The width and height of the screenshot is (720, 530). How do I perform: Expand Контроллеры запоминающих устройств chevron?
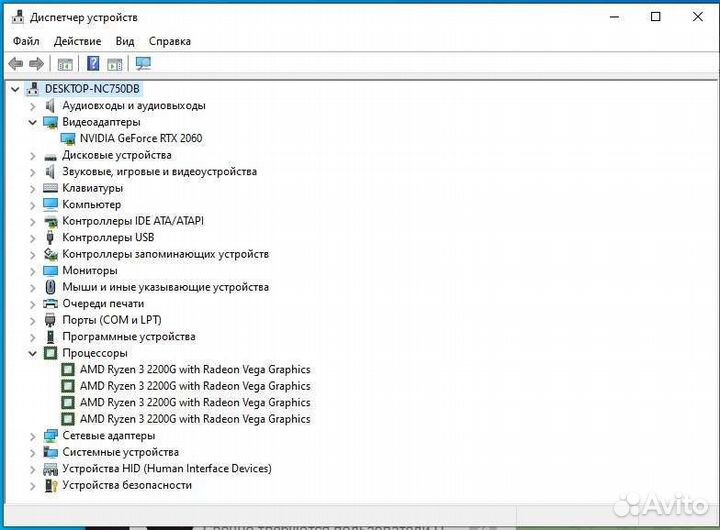click(x=33, y=254)
